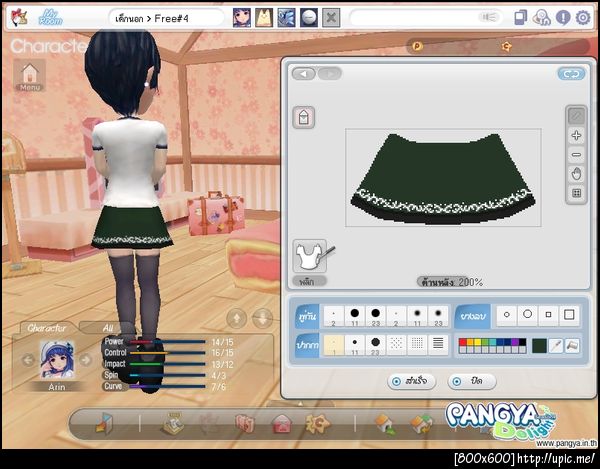
Task: Pick the red palette swatch
Action: coord(463,342)
